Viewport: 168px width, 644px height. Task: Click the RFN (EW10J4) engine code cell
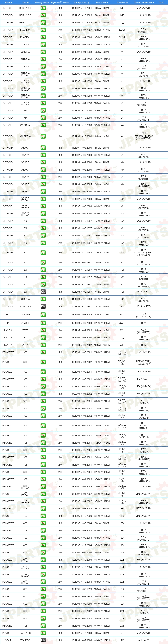(x=144, y=553)
